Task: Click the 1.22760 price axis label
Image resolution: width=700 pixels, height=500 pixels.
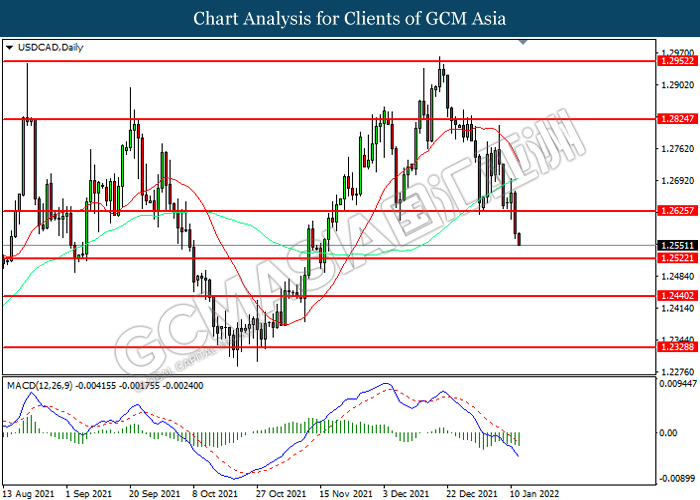Action: [x=678, y=372]
